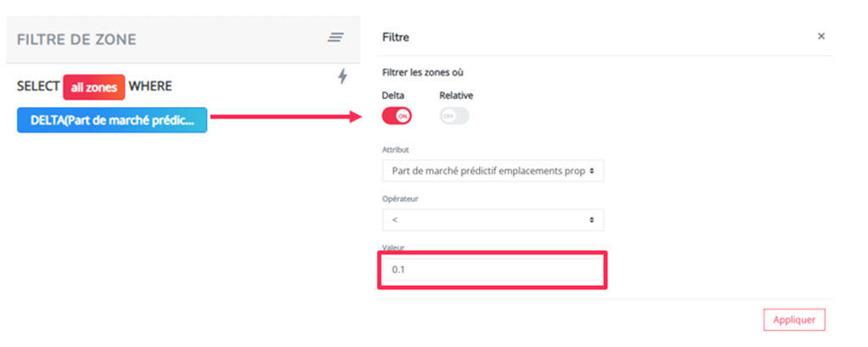The width and height of the screenshot is (868, 347).
Task: Open the Attribut dropdown
Action: click(493, 171)
